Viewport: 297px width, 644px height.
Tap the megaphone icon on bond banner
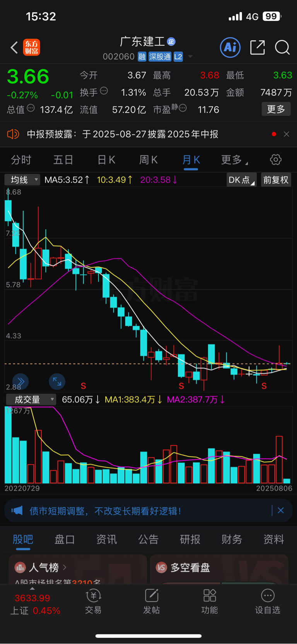click(x=17, y=510)
